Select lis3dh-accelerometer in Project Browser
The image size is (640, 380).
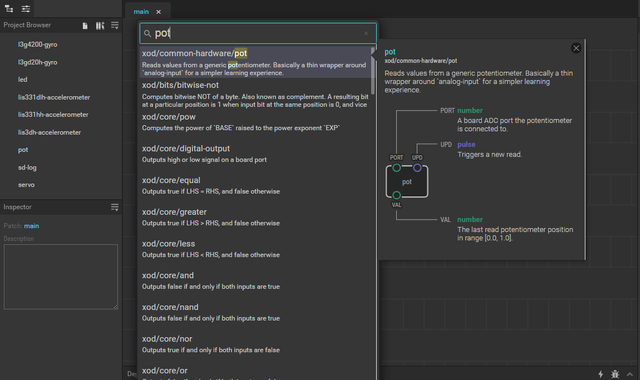point(49,132)
